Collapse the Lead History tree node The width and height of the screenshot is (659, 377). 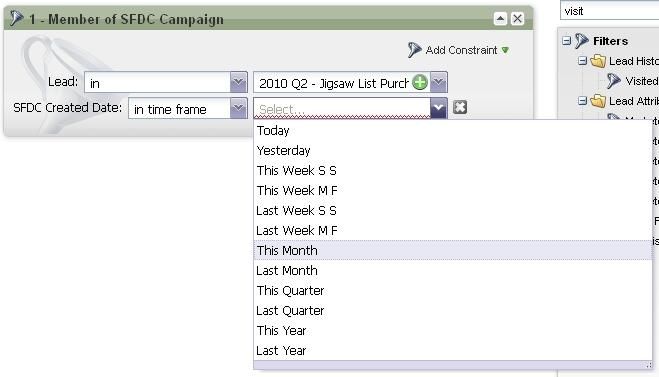(582, 61)
